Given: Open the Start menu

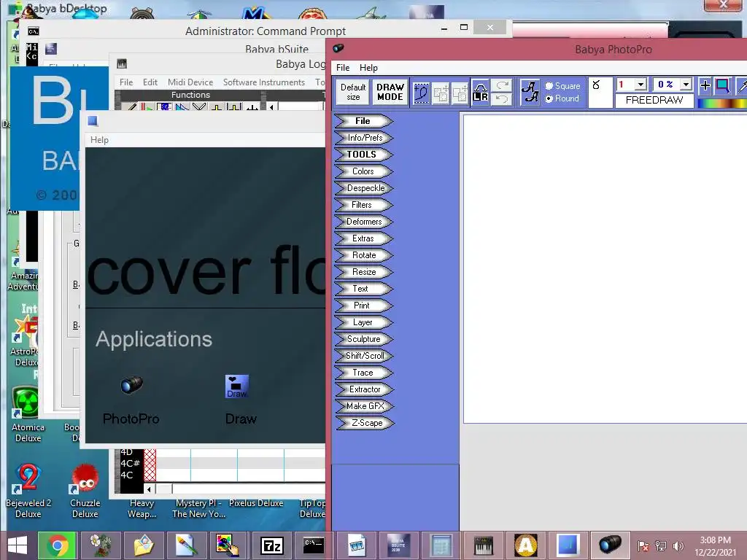Looking at the screenshot, I should pyautogui.click(x=18, y=545).
